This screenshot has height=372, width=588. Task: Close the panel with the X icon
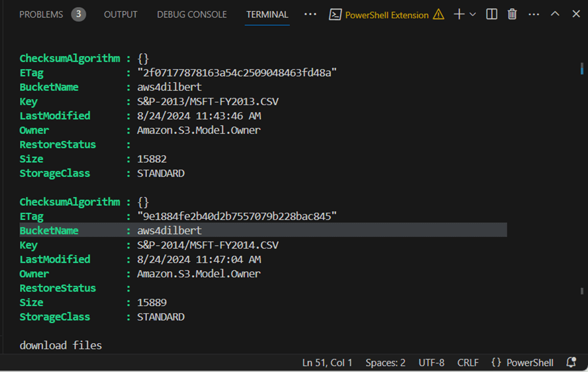(x=576, y=15)
